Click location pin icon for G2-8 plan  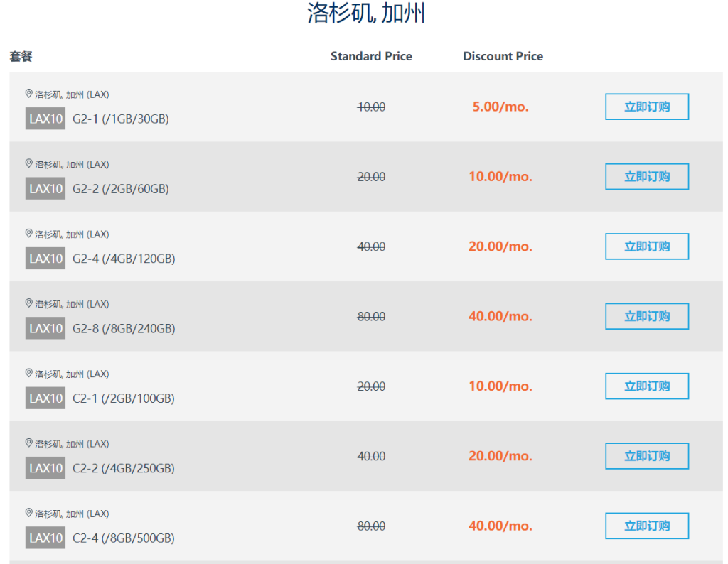[29, 303]
